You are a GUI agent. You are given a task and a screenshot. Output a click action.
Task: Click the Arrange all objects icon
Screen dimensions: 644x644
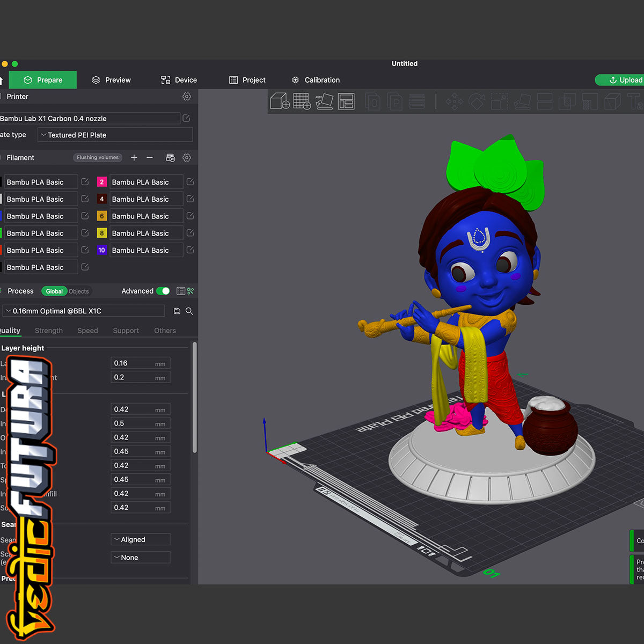click(346, 101)
